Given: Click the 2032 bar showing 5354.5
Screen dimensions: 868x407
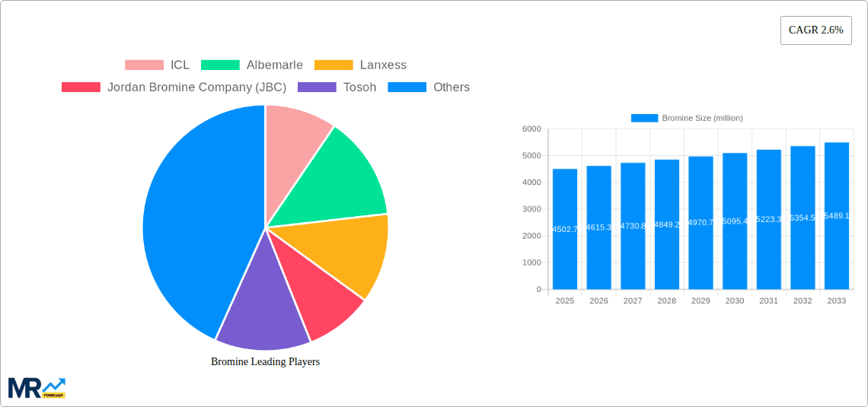Looking at the screenshot, I should coord(803,218).
